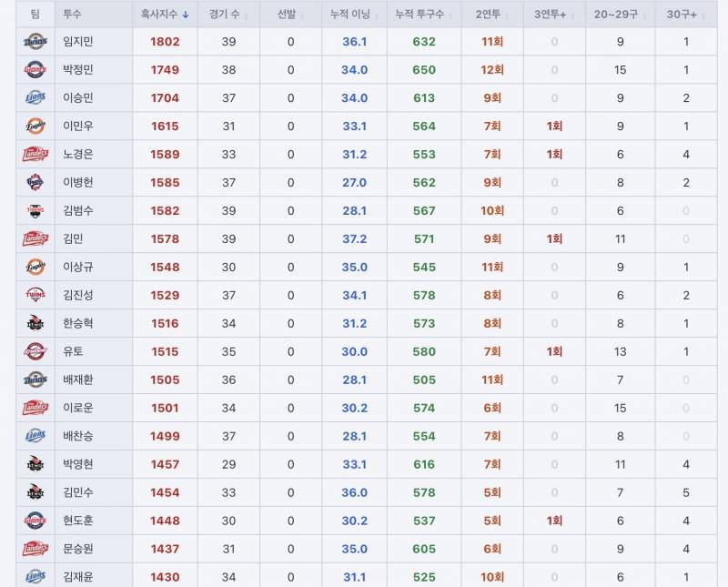Select 이민우's 3연투+ value 1회
This screenshot has height=587, width=728.
click(554, 127)
